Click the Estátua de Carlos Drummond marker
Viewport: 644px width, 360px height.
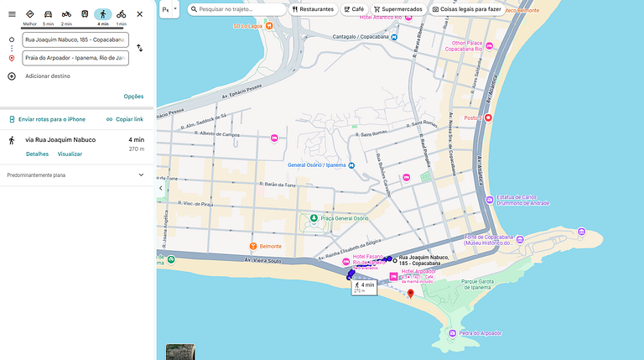click(490, 200)
